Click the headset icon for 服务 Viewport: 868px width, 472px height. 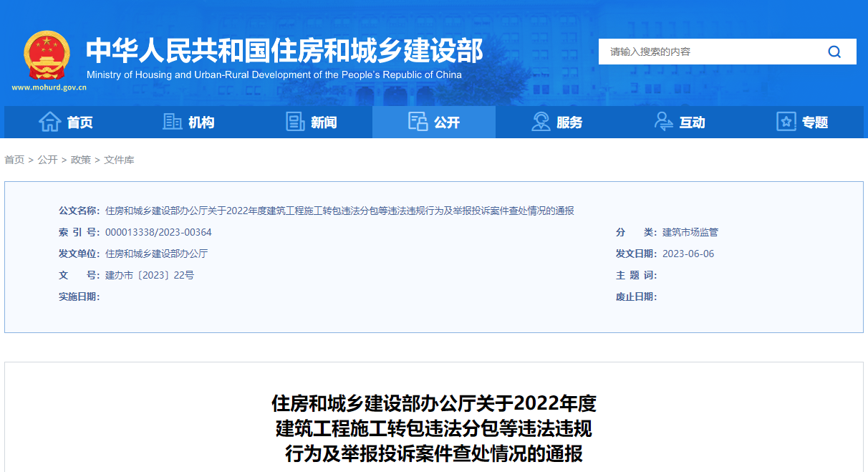pos(541,122)
